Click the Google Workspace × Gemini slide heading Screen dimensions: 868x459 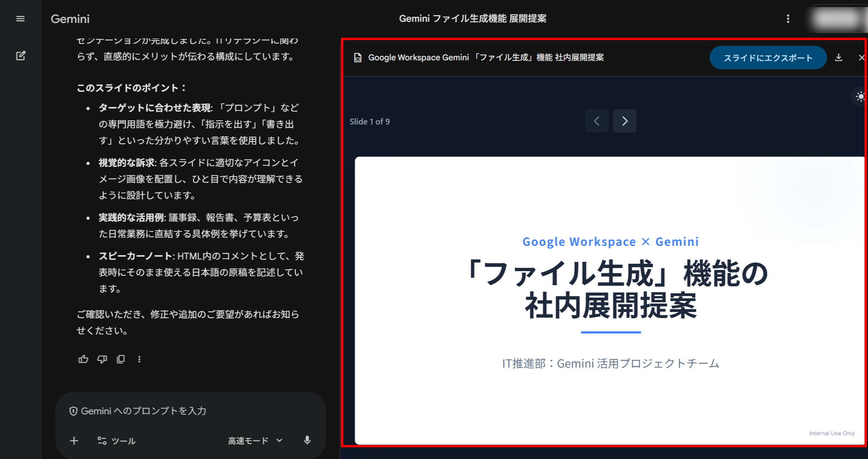(611, 242)
